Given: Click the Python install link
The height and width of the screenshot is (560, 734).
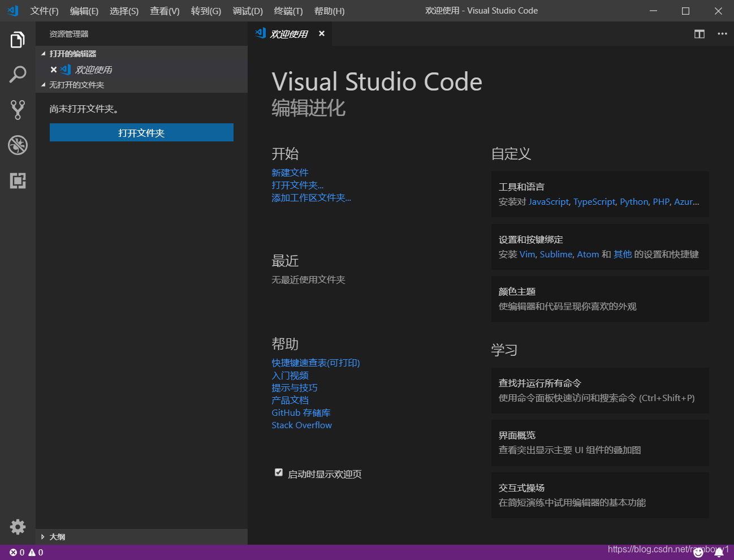Looking at the screenshot, I should [634, 202].
